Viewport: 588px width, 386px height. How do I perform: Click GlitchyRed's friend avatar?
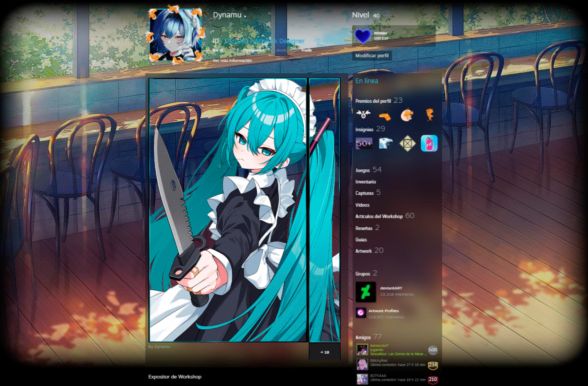click(x=362, y=364)
